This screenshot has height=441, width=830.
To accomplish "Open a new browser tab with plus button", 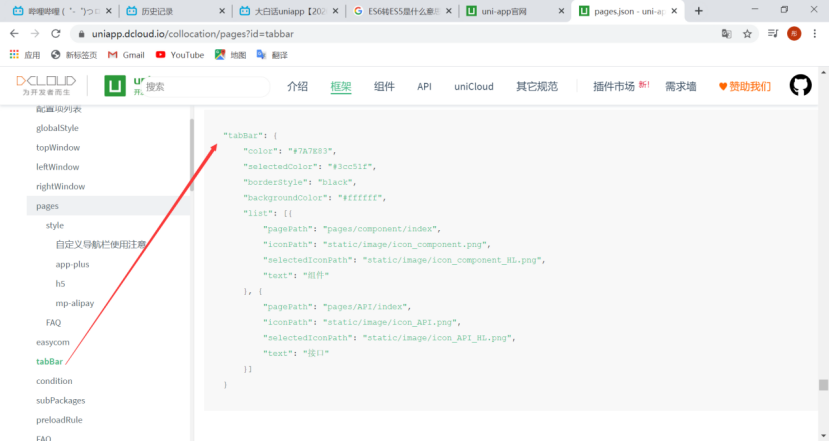I will point(699,11).
